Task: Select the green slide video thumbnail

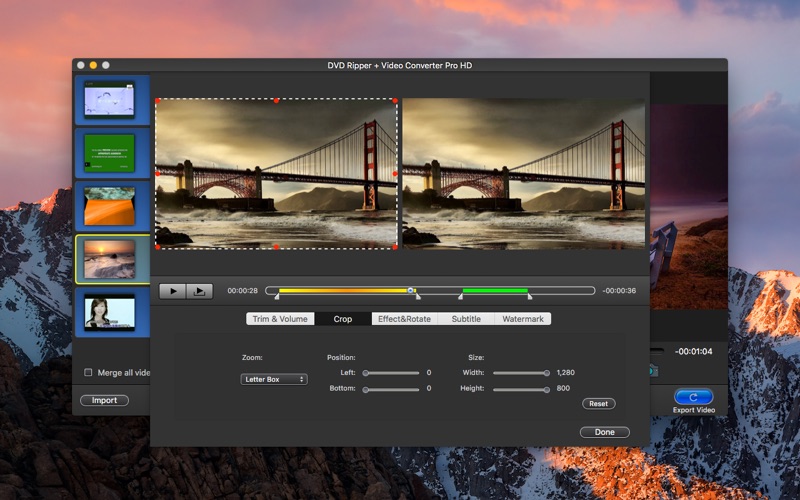Action: (110, 153)
